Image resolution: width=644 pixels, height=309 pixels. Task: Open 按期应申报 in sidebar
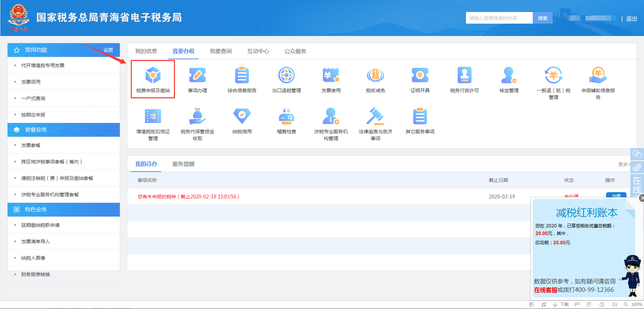pos(33,115)
